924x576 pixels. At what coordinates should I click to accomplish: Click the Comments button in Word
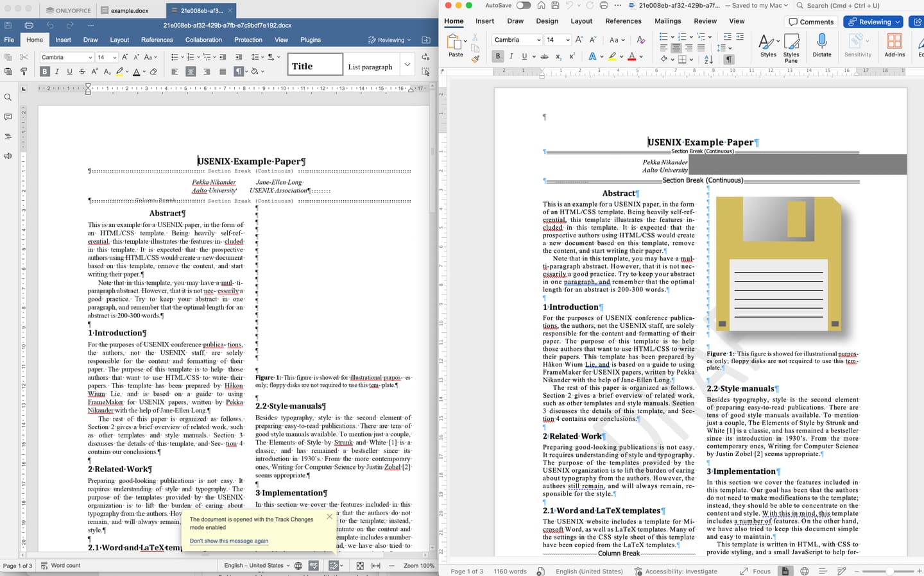[x=811, y=22]
